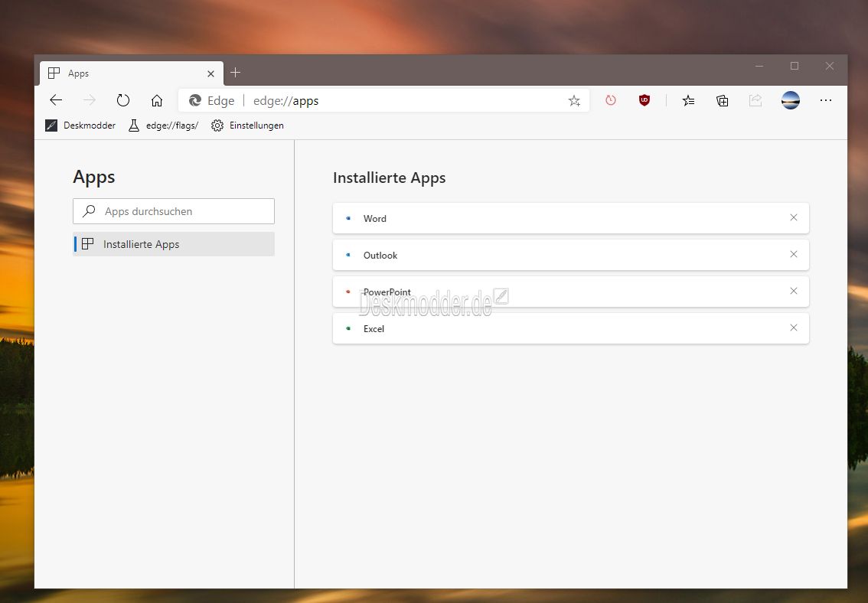Open Settings and more menu
868x603 pixels.
tap(825, 100)
